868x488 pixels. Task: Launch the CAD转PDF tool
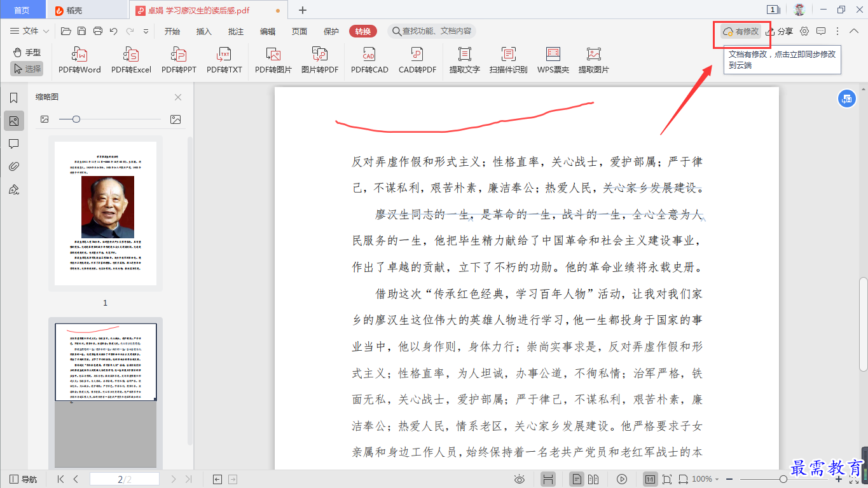[x=417, y=61]
